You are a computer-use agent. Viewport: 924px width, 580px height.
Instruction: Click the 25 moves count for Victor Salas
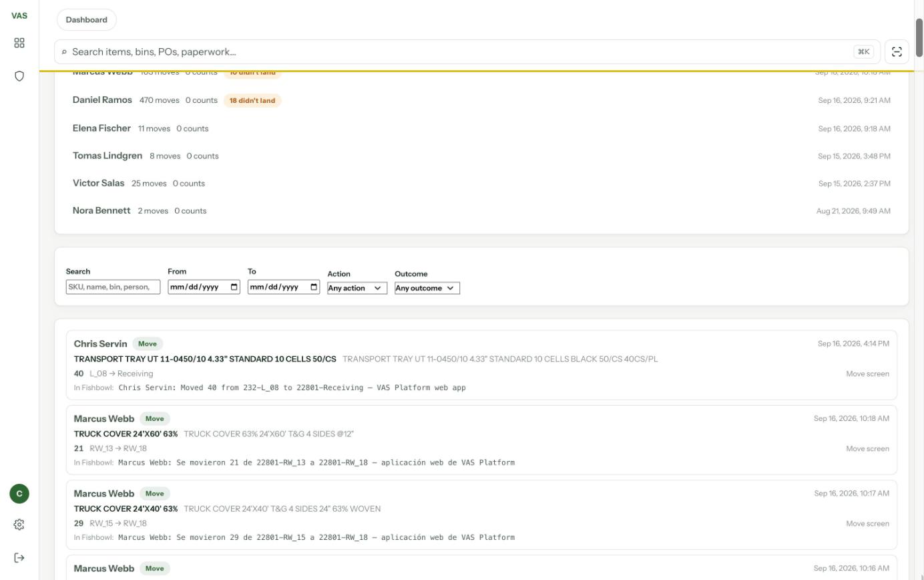click(149, 183)
